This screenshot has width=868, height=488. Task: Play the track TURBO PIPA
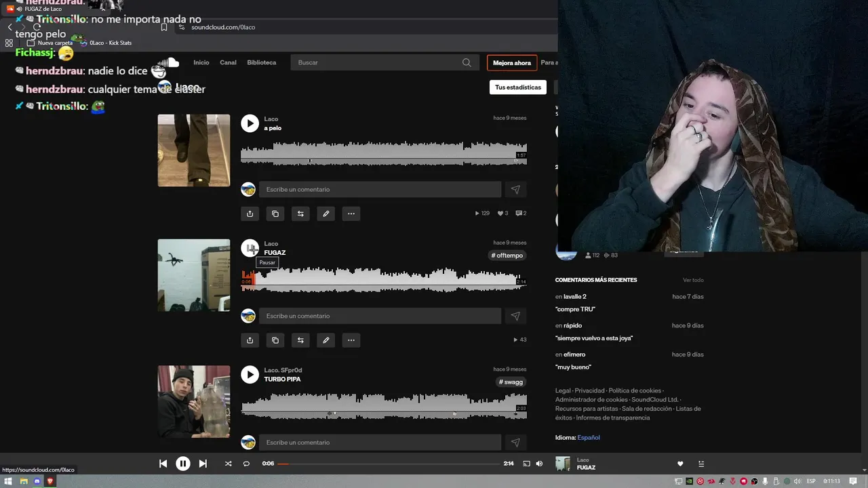pyautogui.click(x=250, y=374)
